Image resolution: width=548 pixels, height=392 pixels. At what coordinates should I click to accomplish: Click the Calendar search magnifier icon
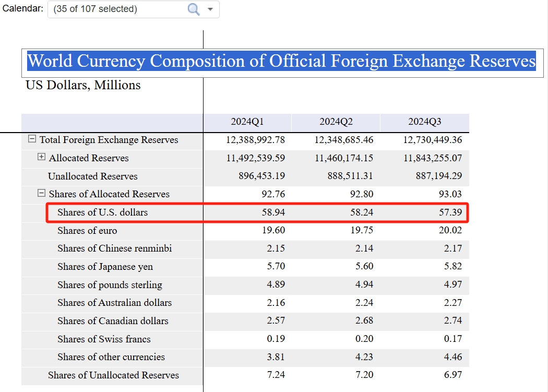(194, 9)
